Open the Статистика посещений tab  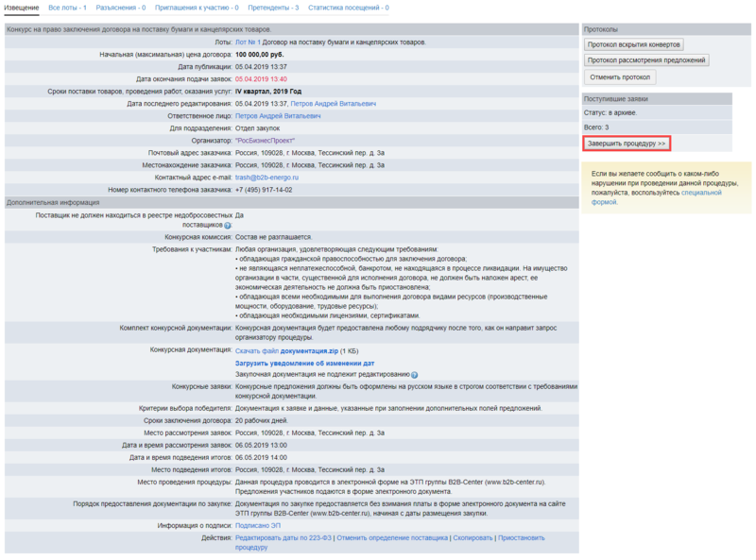348,8
